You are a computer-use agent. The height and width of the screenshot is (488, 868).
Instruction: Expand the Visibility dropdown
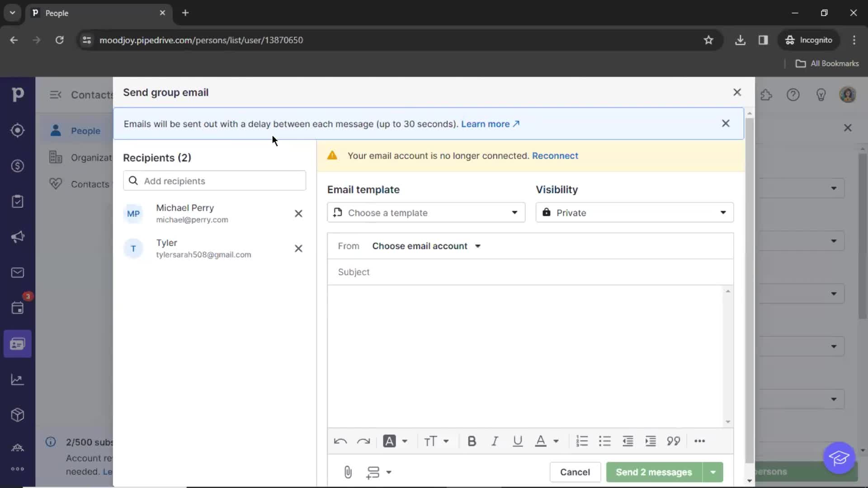coord(634,213)
